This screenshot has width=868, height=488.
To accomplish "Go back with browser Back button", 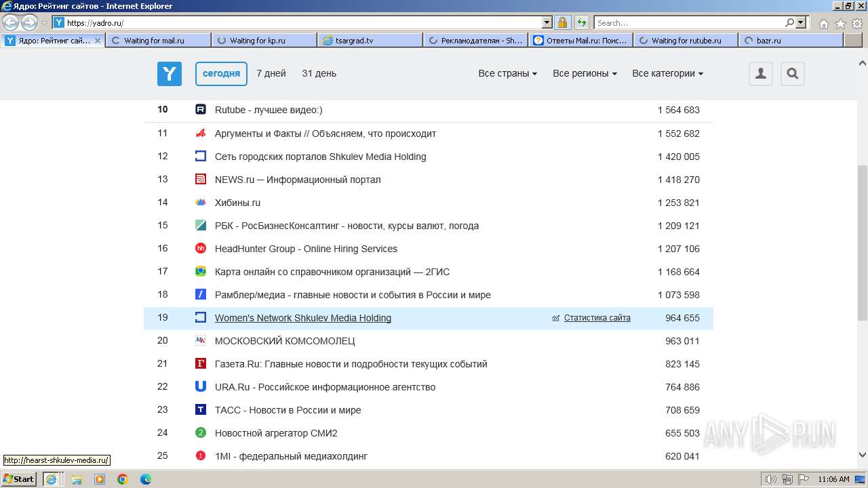I will (x=11, y=23).
